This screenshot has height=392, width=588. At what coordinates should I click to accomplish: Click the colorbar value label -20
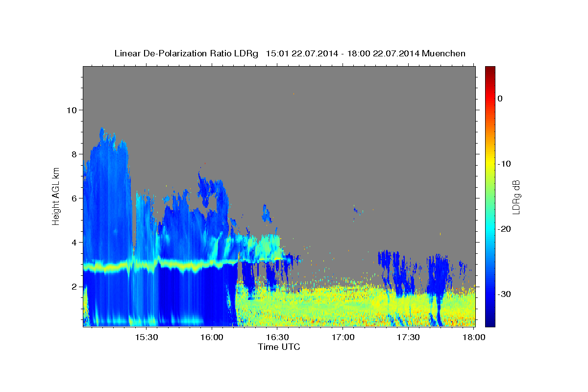[x=504, y=229]
